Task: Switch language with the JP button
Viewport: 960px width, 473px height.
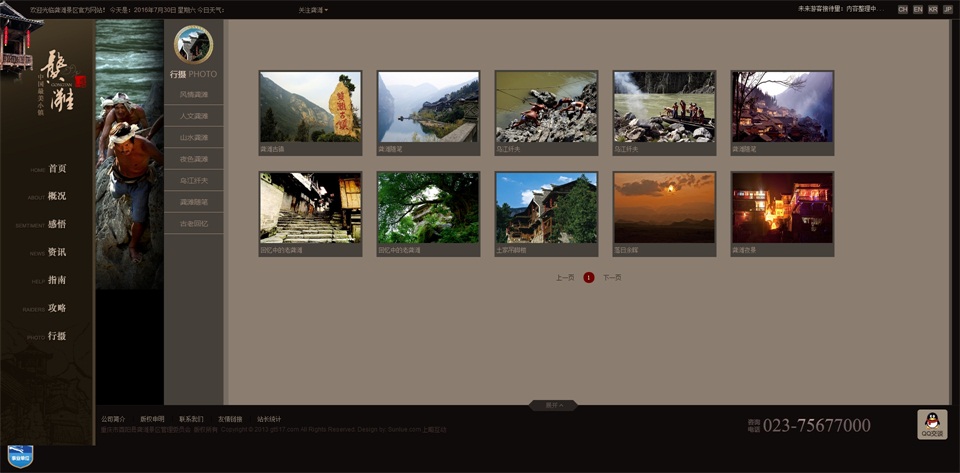Action: (947, 9)
